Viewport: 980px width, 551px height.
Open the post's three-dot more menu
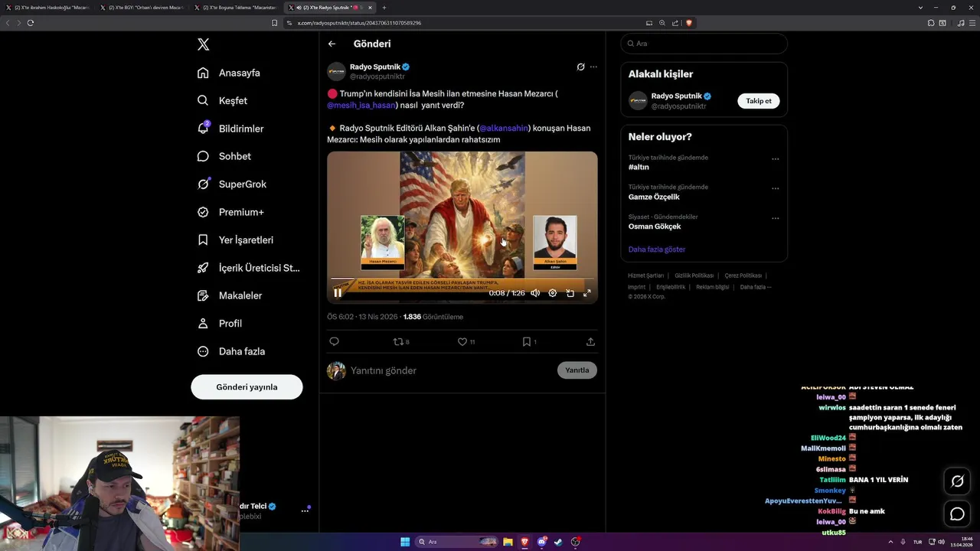pos(593,67)
